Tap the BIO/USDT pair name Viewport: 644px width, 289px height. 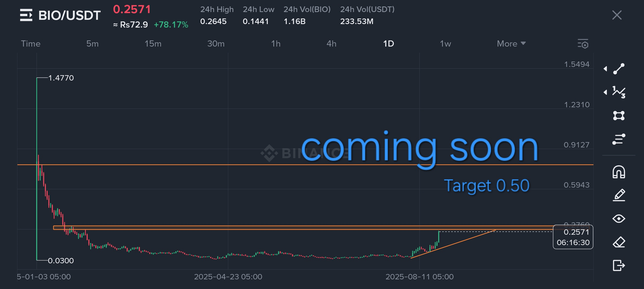(70, 15)
